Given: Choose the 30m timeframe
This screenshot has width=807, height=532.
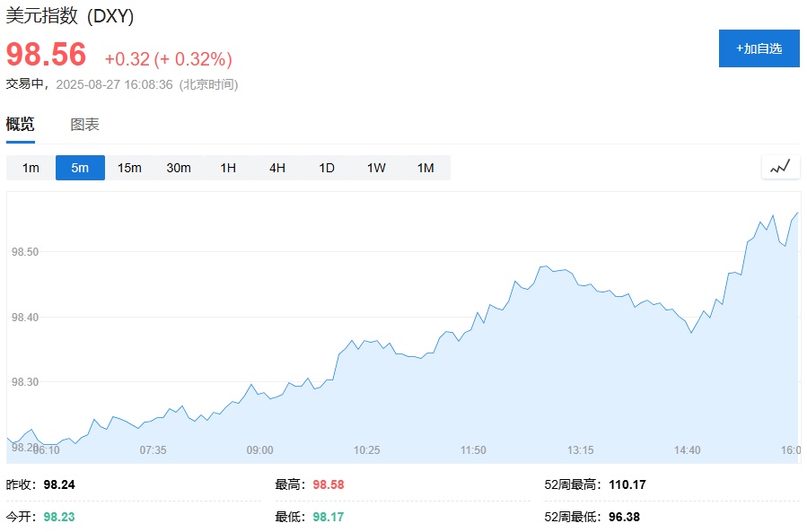Looking at the screenshot, I should tap(179, 168).
